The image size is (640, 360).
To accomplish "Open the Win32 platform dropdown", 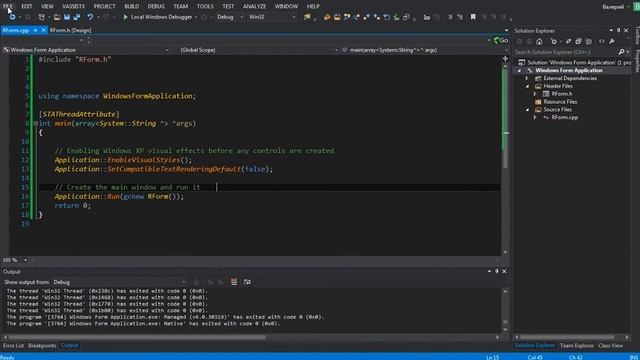I will click(271, 17).
